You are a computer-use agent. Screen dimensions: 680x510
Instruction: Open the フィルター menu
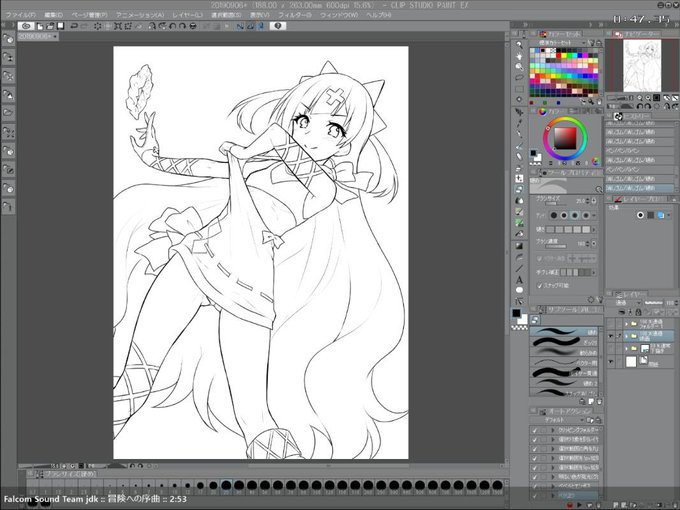(x=294, y=15)
